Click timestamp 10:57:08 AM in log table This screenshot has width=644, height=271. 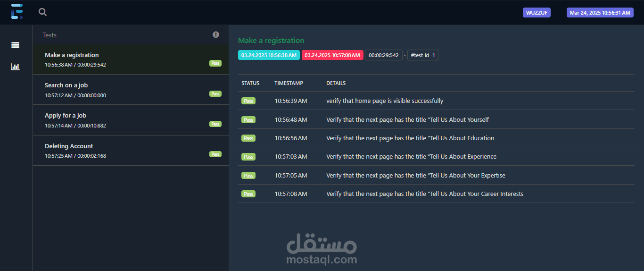pos(291,194)
